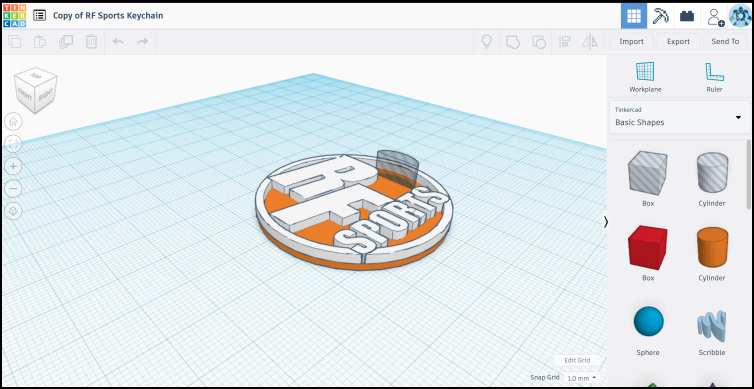Open the Snap Grid 1.0 mm dropdown
This screenshot has width=754, height=389.
tap(581, 378)
